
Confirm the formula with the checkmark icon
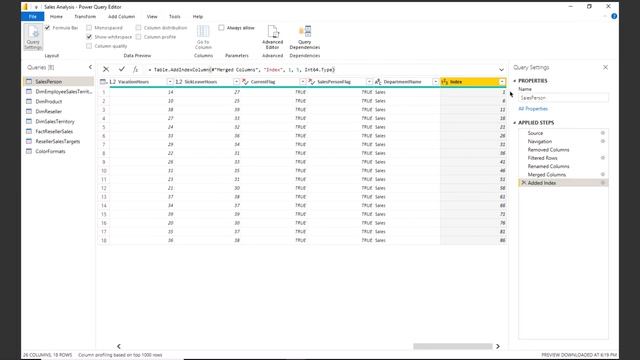[121, 69]
